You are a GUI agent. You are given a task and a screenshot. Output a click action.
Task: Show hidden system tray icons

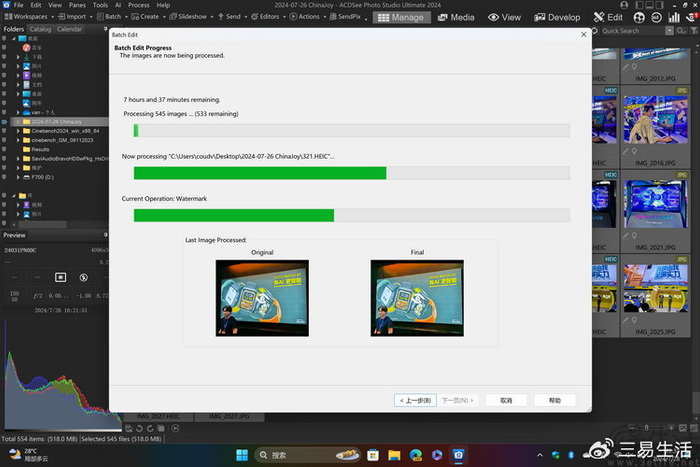[540, 455]
